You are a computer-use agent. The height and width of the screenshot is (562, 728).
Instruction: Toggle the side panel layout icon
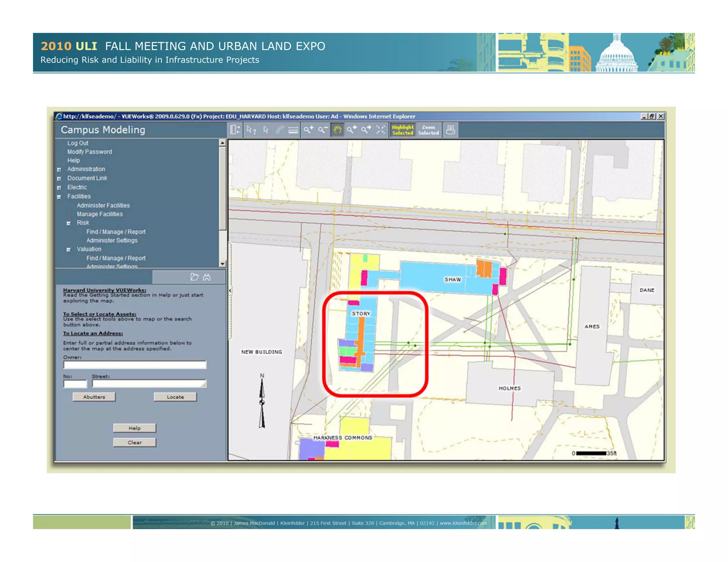click(x=235, y=130)
